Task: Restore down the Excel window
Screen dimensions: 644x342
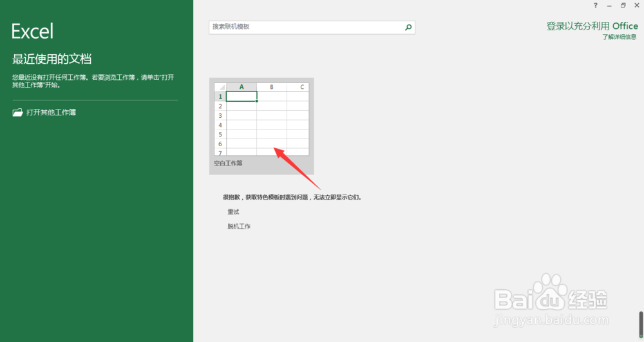Action: pyautogui.click(x=623, y=5)
